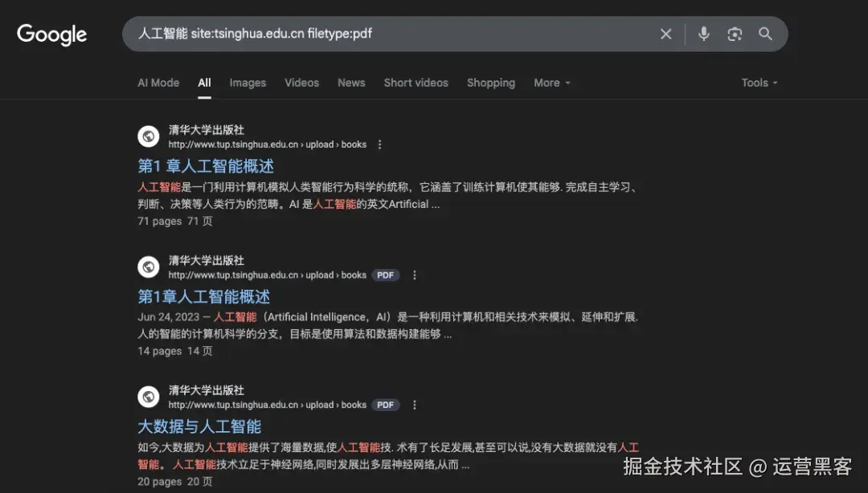
Task: Click the globe favicon on the second result
Action: tap(148, 267)
